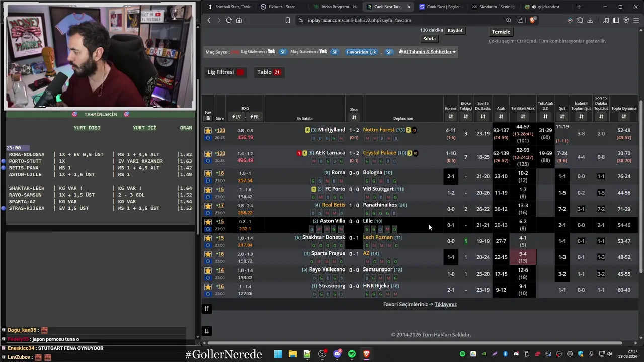Open browser downloads icon

click(590, 20)
